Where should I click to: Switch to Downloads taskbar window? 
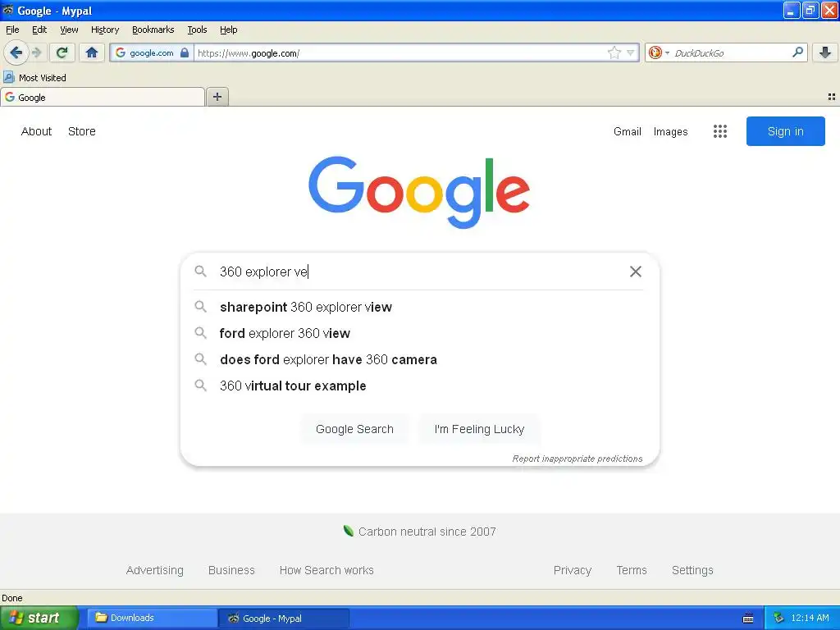pyautogui.click(x=151, y=618)
